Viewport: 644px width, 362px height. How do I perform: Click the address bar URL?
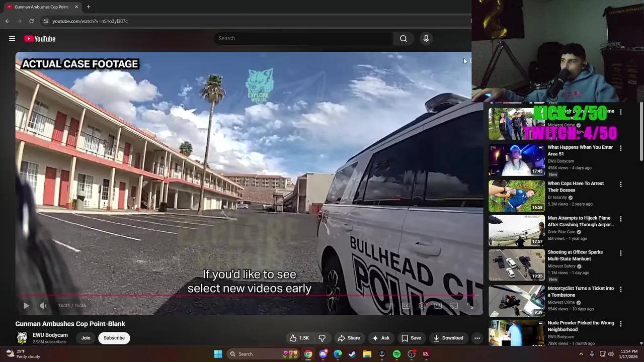click(90, 21)
